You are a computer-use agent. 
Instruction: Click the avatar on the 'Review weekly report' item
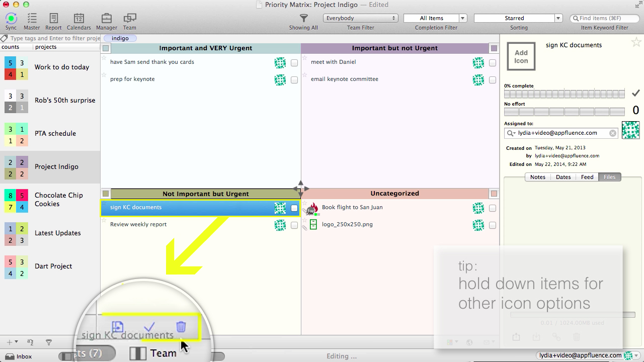pyautogui.click(x=280, y=225)
